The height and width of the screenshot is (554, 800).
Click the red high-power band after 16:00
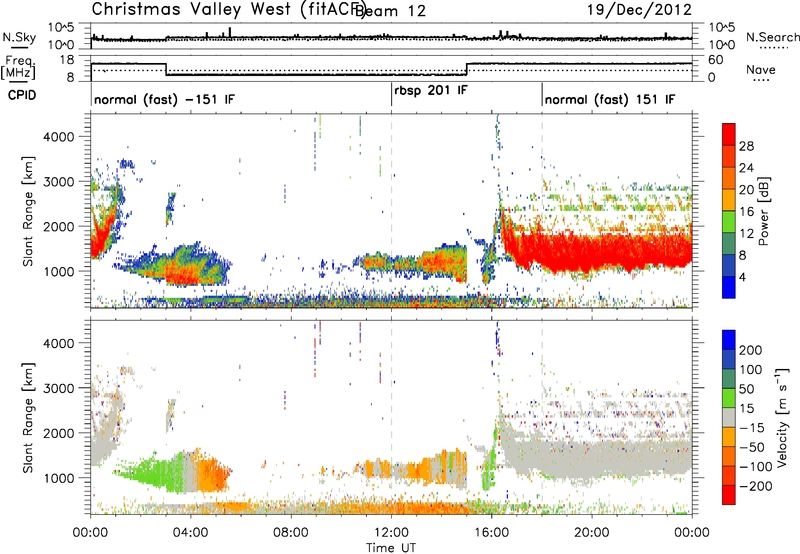602,253
